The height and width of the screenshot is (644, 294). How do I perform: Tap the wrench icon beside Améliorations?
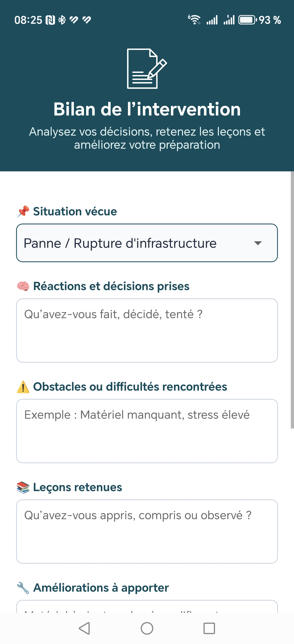pyautogui.click(x=23, y=588)
